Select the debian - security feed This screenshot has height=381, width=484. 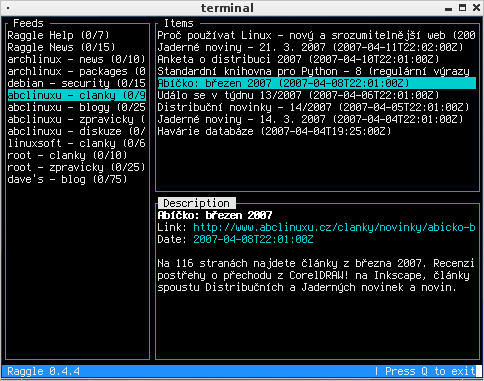pos(76,83)
